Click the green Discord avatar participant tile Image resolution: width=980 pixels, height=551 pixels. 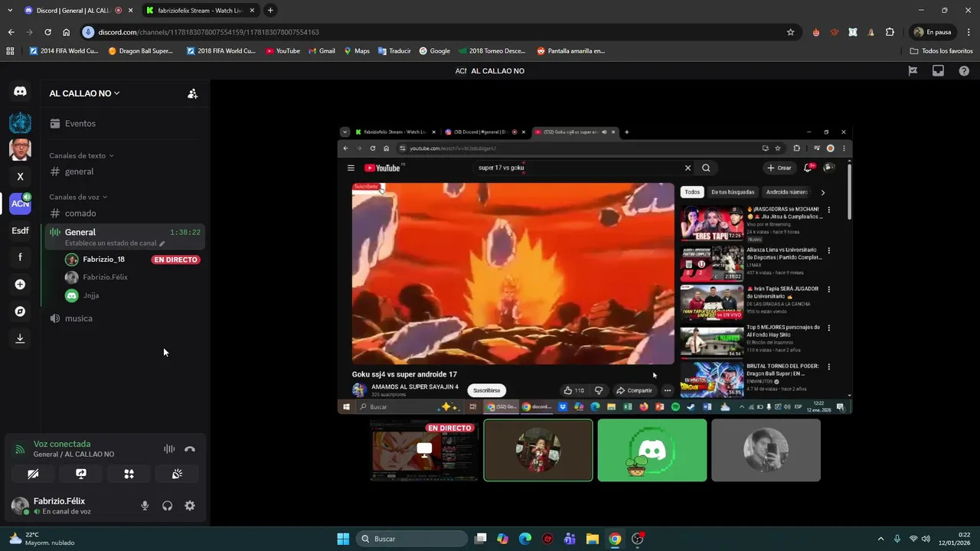click(x=652, y=450)
